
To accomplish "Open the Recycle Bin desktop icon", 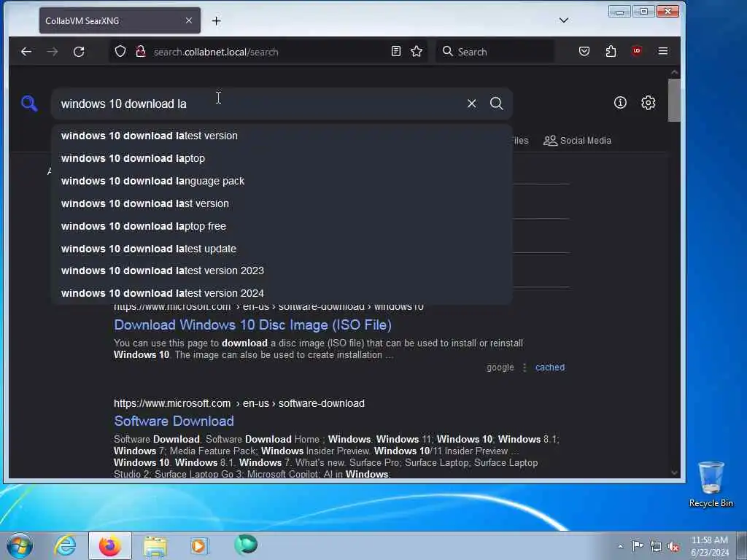I will 711,484.
